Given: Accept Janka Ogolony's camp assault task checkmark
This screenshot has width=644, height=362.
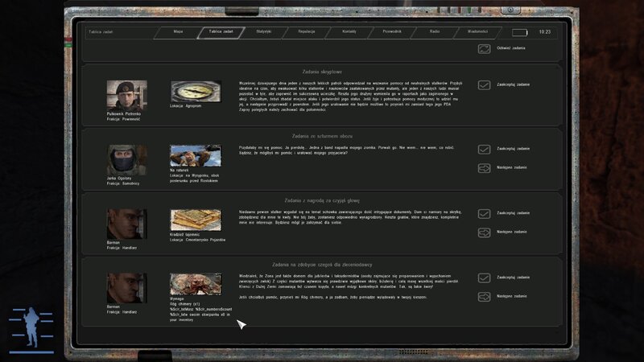Looking at the screenshot, I should tap(484, 150).
